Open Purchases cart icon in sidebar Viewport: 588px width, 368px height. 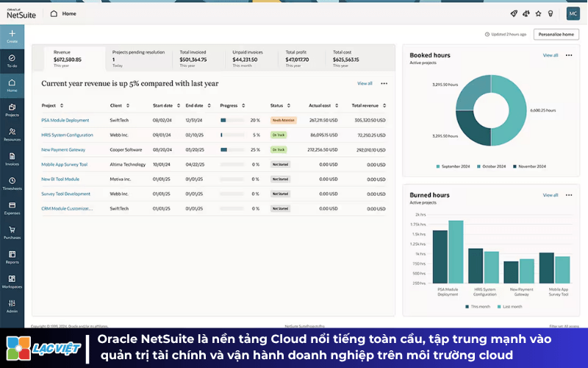click(x=12, y=230)
